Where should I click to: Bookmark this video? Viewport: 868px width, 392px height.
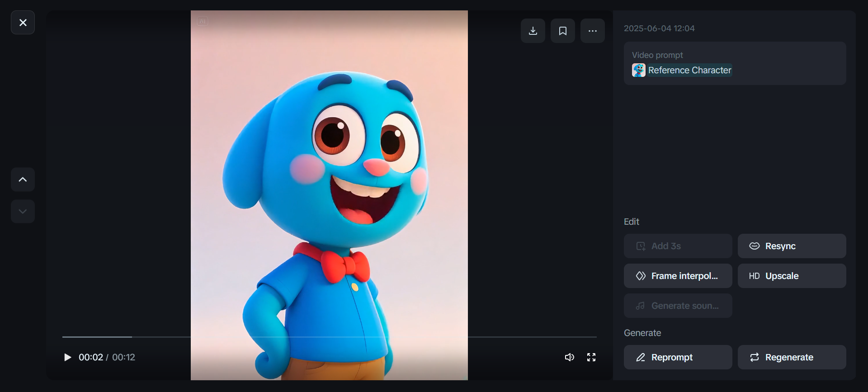pyautogui.click(x=563, y=31)
